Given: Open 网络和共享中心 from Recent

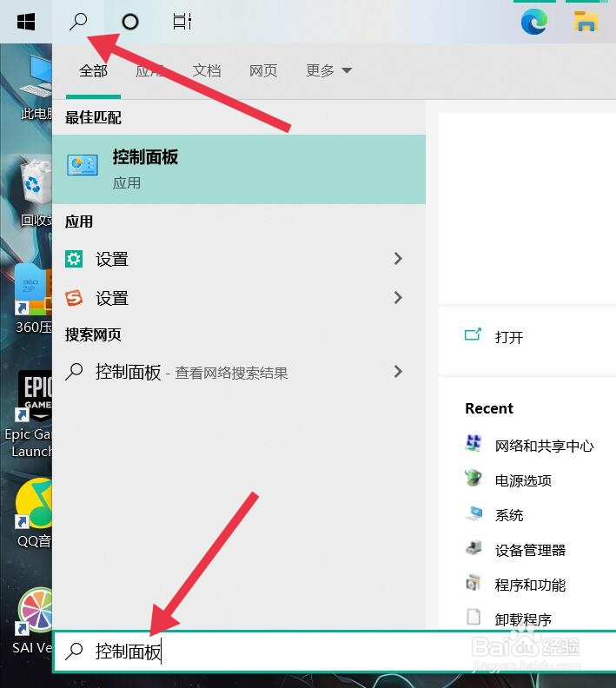Looking at the screenshot, I should click(544, 447).
